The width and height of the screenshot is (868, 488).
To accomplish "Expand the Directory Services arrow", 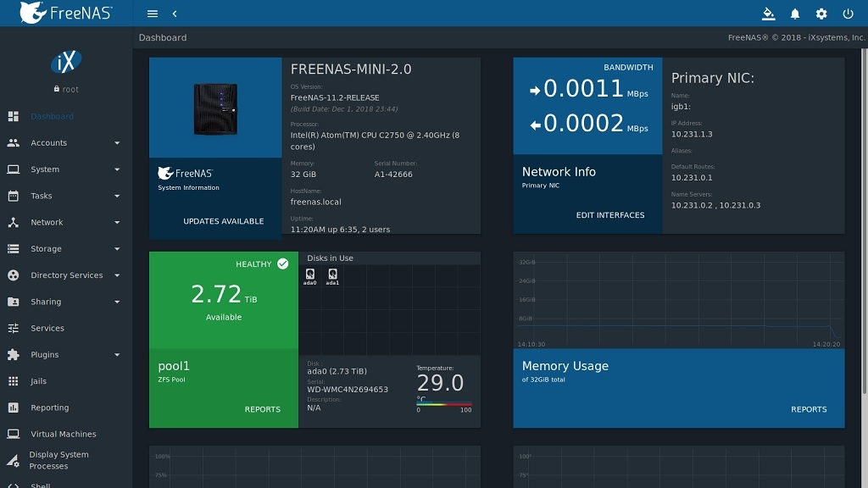I will pyautogui.click(x=117, y=275).
